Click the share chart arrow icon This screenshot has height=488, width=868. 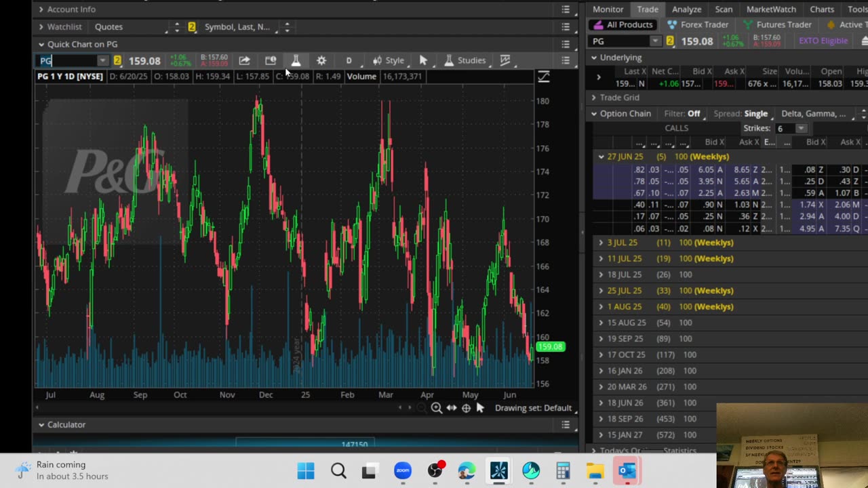tap(244, 60)
